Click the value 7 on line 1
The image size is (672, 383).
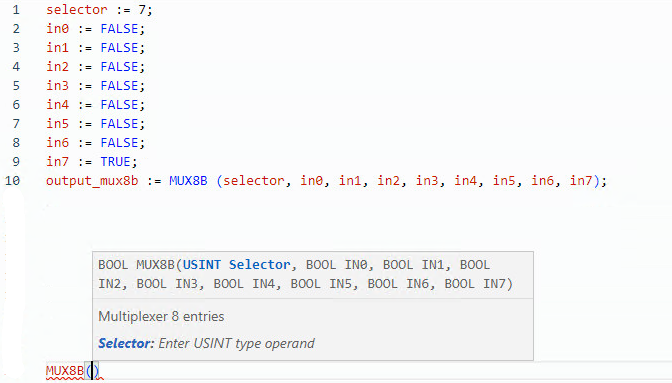[x=142, y=10]
